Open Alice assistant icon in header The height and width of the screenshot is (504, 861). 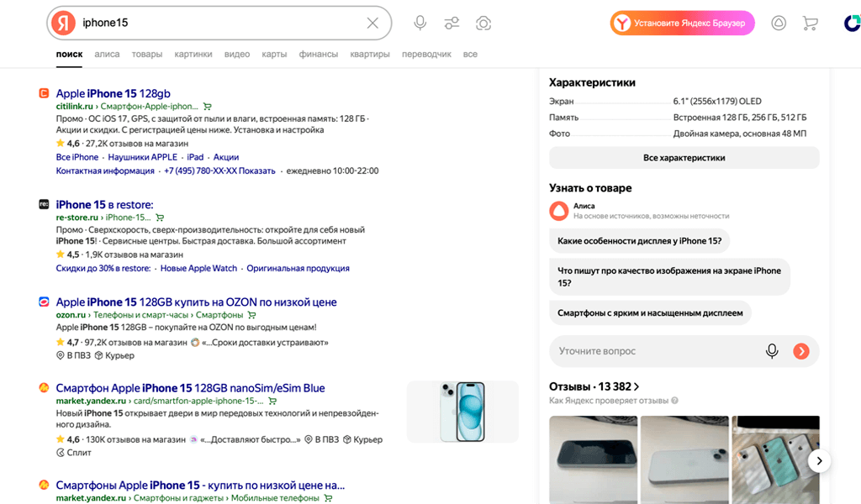pyautogui.click(x=779, y=23)
